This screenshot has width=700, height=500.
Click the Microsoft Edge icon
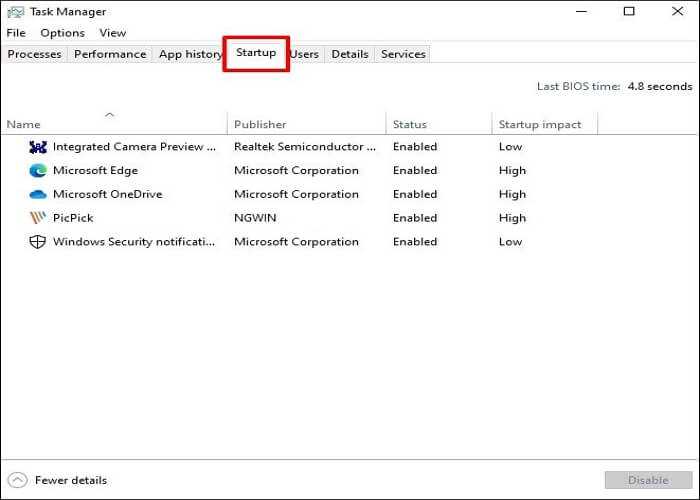pos(38,170)
